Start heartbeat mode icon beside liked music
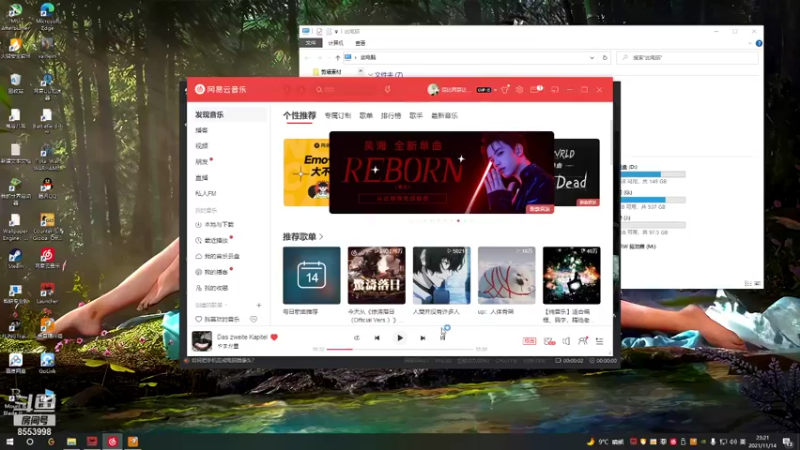 pos(254,319)
